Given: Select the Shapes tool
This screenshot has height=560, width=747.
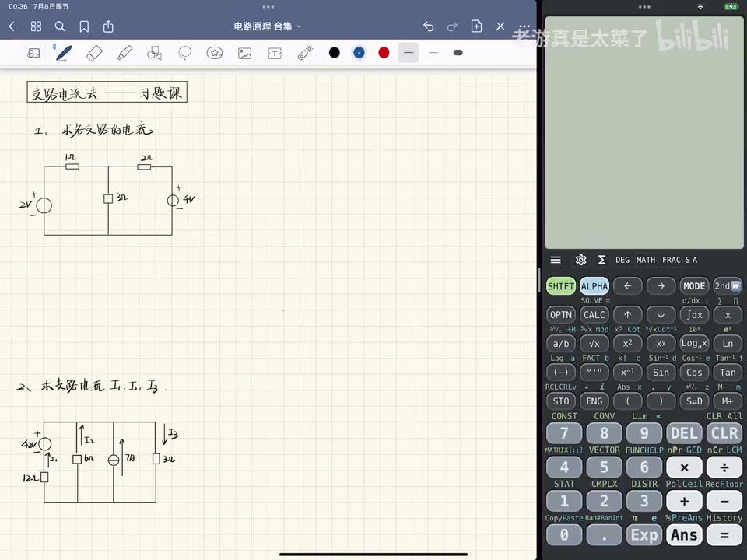Looking at the screenshot, I should 154,53.
